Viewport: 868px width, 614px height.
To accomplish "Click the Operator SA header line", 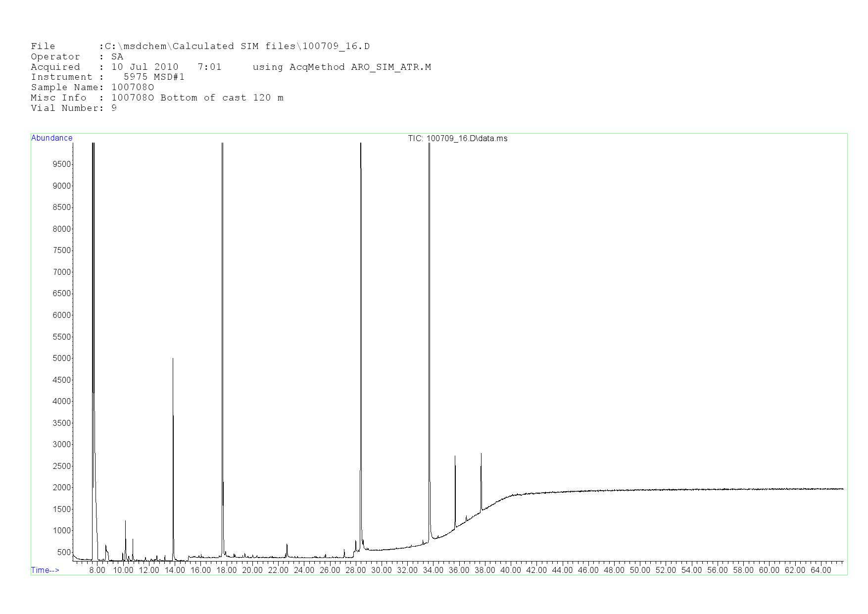I will pyautogui.click(x=77, y=57).
